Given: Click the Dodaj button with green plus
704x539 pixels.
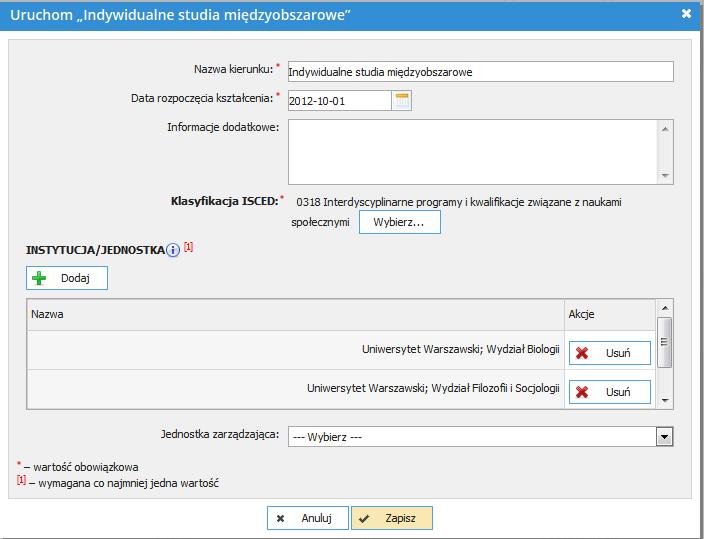Looking at the screenshot, I should coord(67,278).
